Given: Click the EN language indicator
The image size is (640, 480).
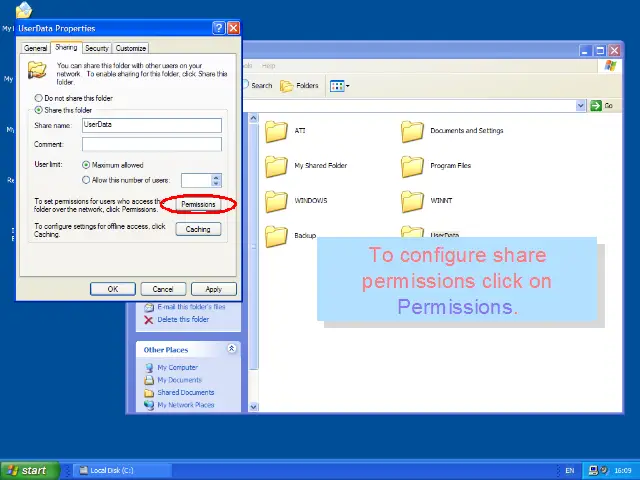Looking at the screenshot, I should coord(570,471).
